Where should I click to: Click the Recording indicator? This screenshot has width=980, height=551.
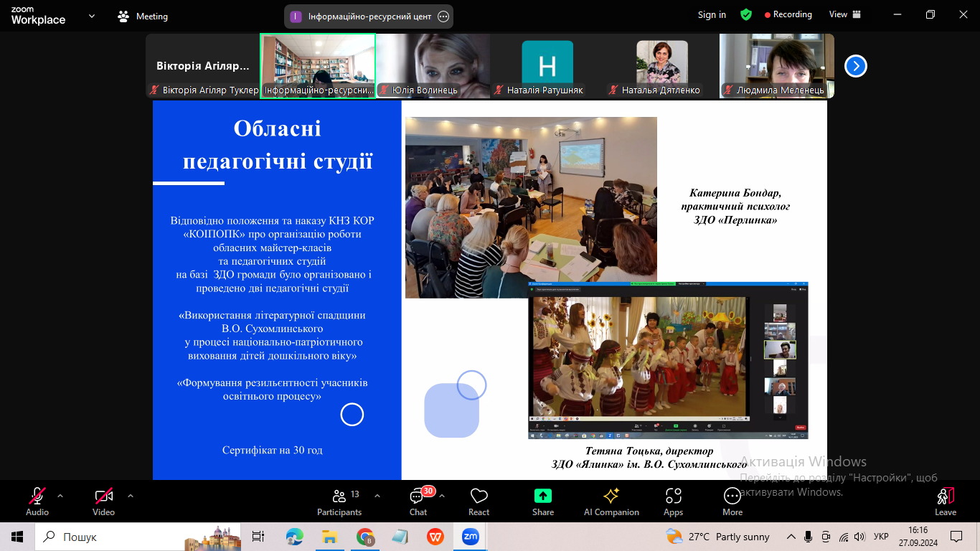(x=788, y=14)
